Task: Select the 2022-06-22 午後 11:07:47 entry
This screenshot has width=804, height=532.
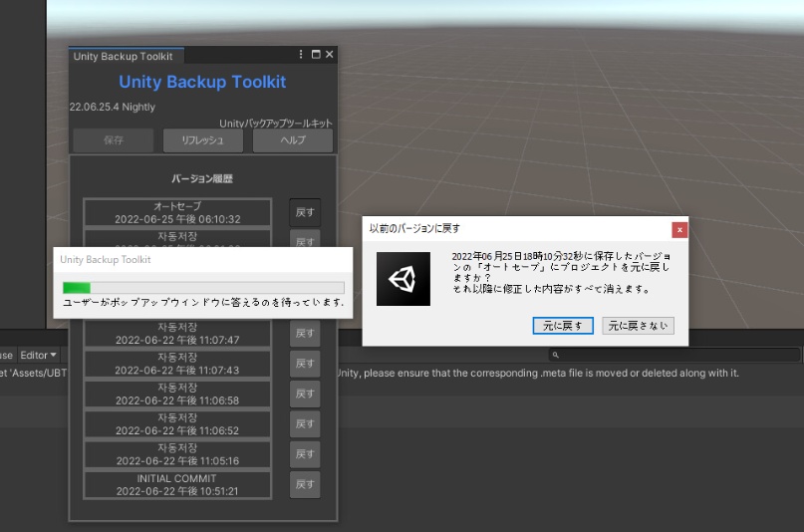Action: (177, 333)
